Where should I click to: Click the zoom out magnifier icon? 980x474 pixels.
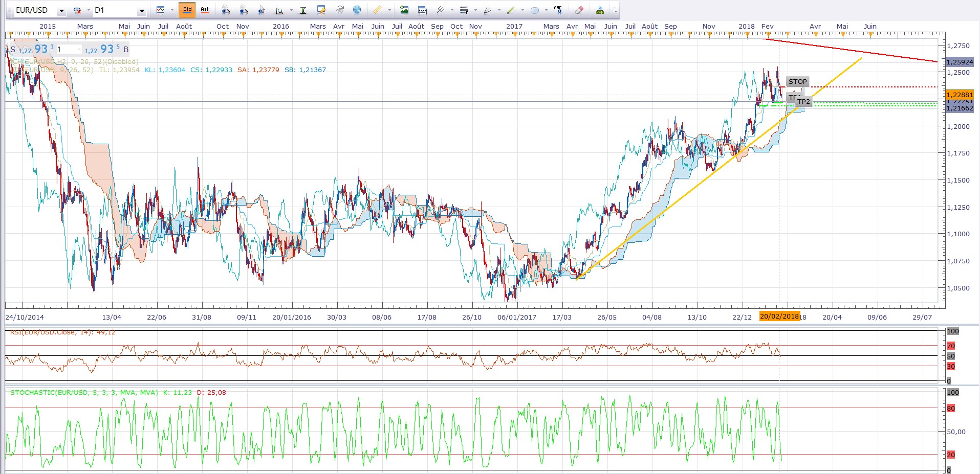tap(244, 10)
